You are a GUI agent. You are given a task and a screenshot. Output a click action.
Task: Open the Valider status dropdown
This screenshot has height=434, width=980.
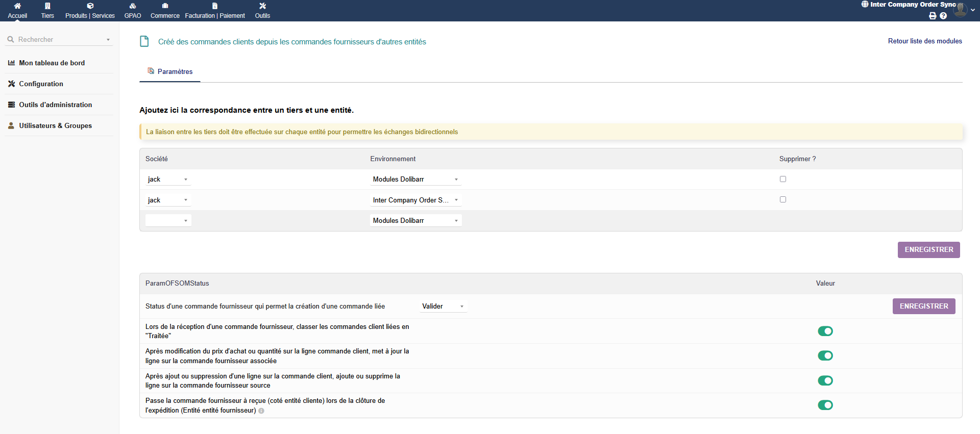point(443,307)
